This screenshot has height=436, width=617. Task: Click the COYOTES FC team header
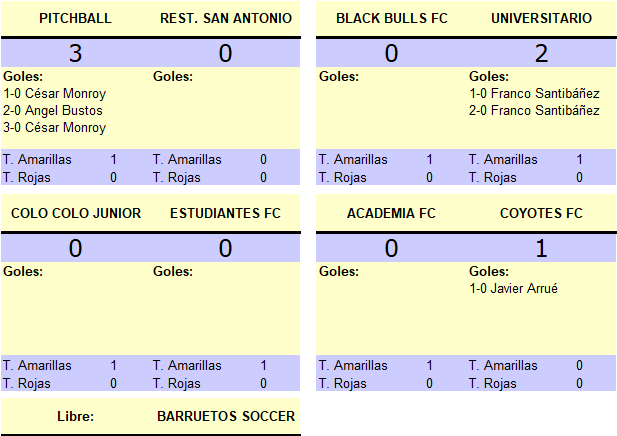(x=541, y=213)
